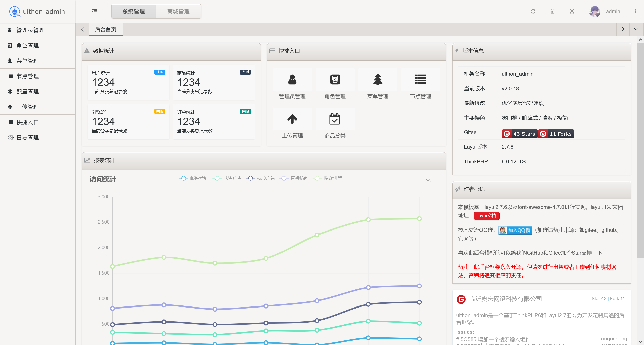
Task: Collapse the sidebar using the hamburger icon
Action: [x=95, y=11]
